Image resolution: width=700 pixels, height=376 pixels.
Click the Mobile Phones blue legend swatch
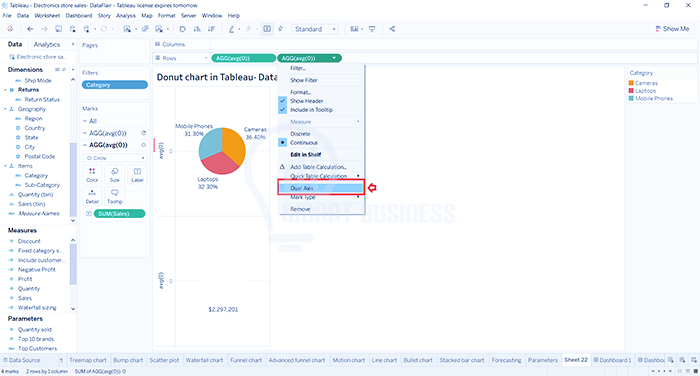(x=631, y=98)
